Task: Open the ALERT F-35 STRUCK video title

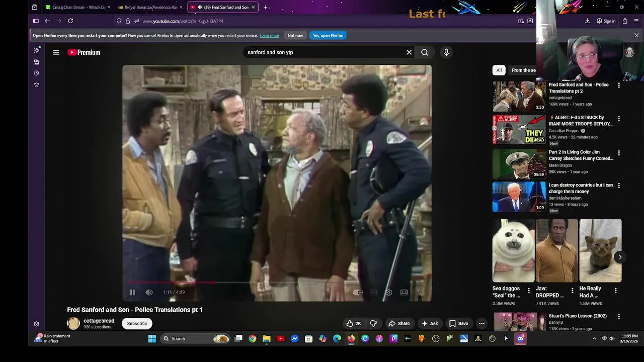Action: 581,121
